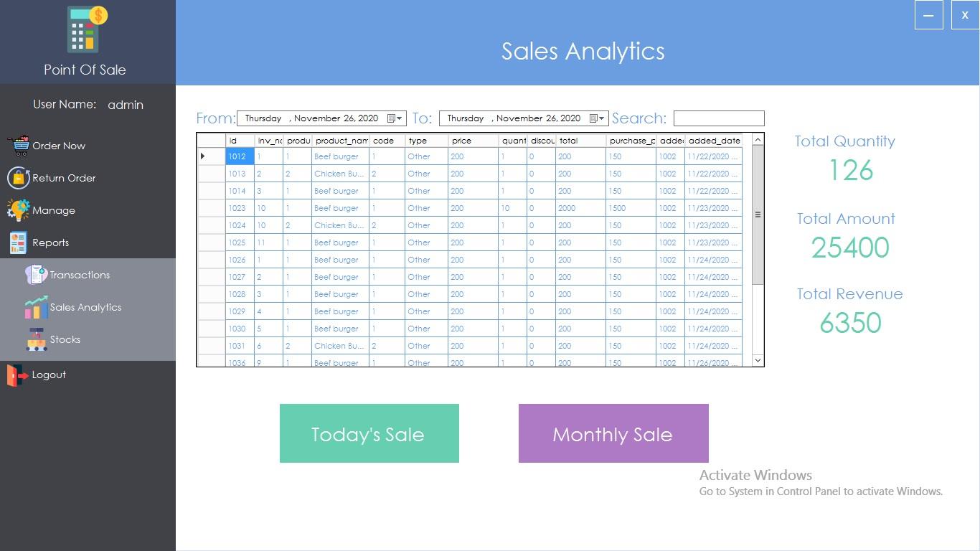Click the Monthly Sale button
This screenshot has width=980, height=551.
613,433
